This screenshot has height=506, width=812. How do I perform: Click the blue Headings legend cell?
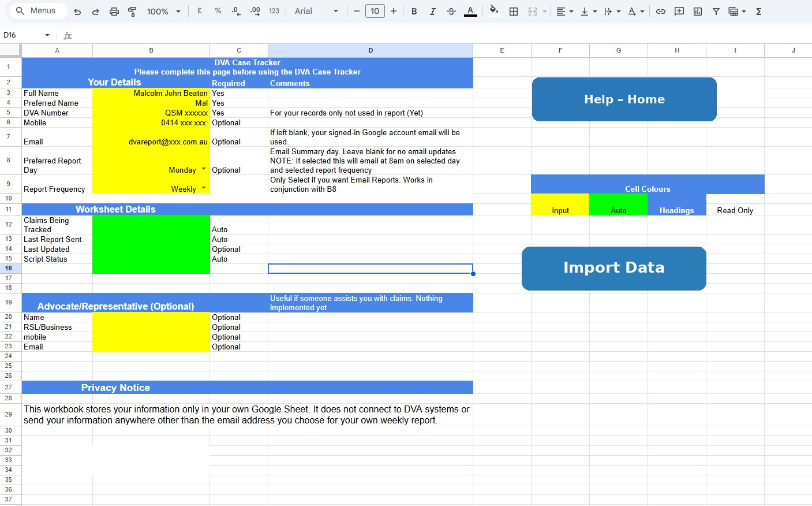677,204
